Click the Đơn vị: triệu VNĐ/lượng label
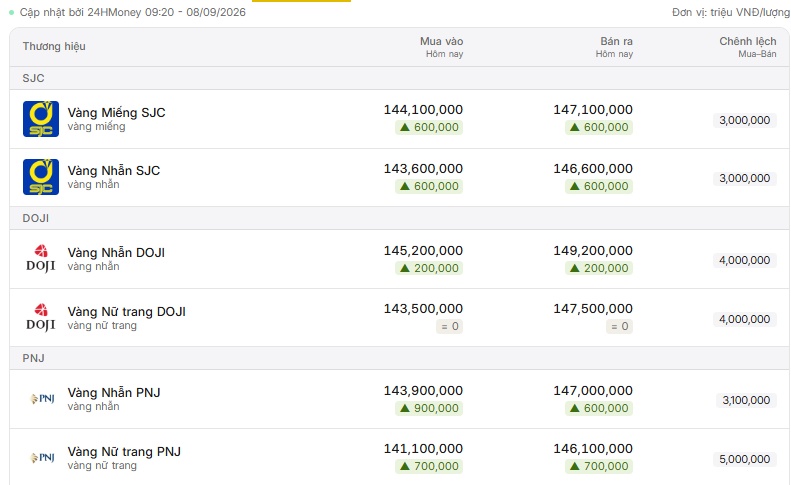Image resolution: width=791 pixels, height=485 pixels. pos(731,12)
